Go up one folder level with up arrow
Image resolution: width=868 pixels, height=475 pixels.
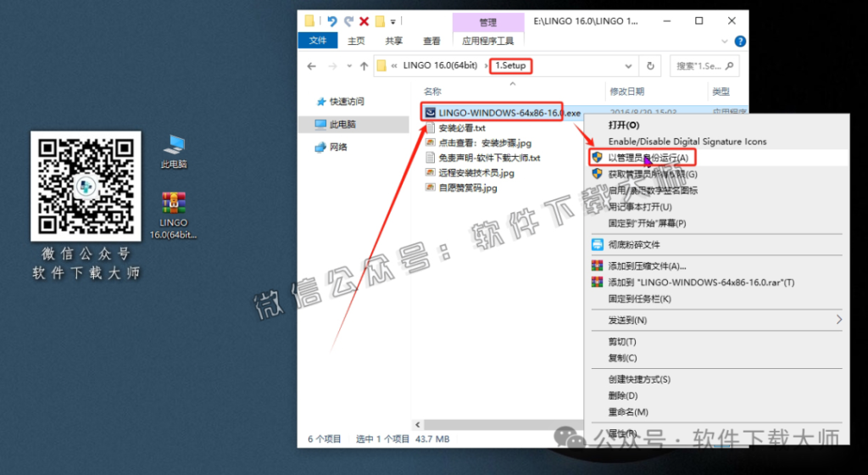[364, 66]
